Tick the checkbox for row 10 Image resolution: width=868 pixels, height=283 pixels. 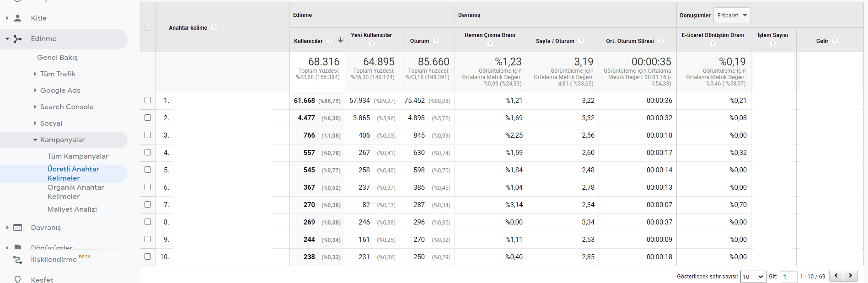tap(148, 256)
